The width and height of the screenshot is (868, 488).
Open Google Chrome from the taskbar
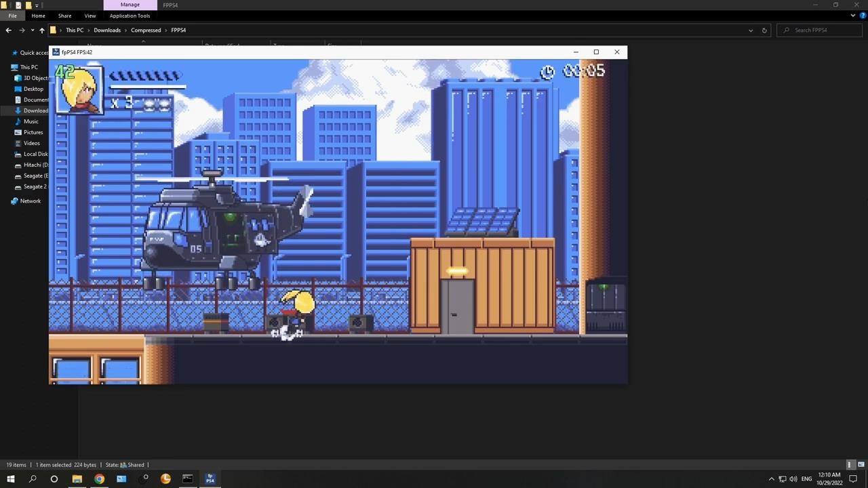click(x=99, y=479)
